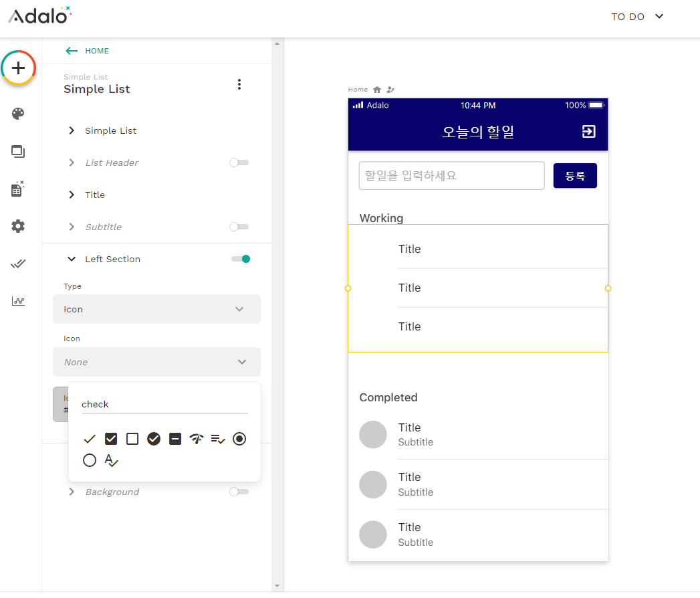700x598 pixels.
Task: Choose the empty square checkbox icon
Action: (132, 439)
